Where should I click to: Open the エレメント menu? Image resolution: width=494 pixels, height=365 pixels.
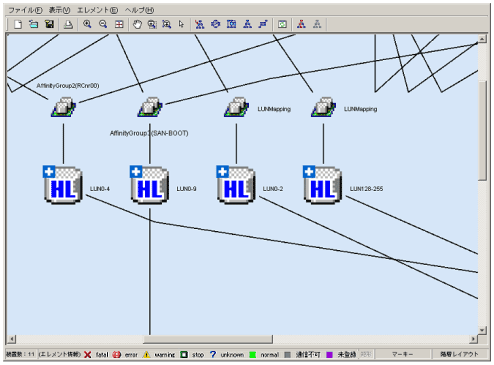pos(97,10)
